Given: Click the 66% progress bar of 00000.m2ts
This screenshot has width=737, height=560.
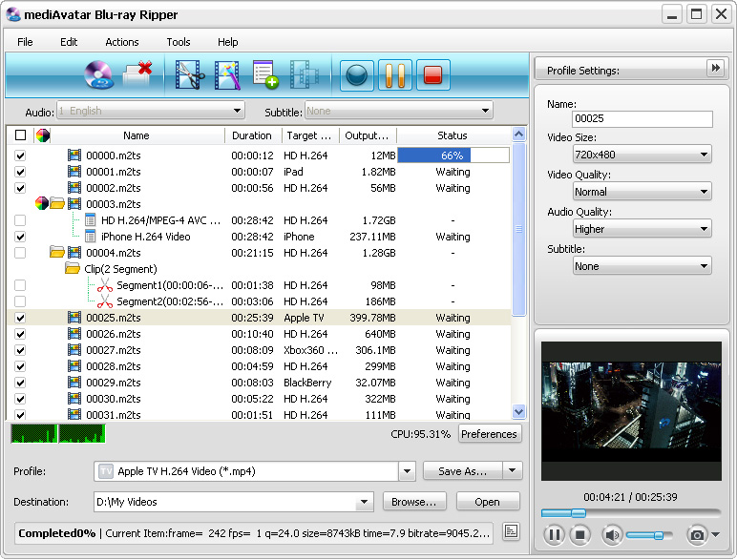Looking at the screenshot, I should click(453, 156).
